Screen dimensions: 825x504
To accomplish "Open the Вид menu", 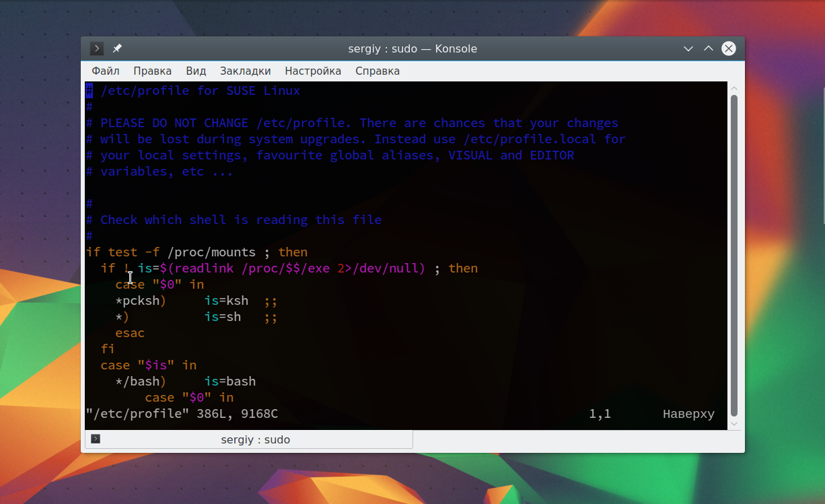I will pyautogui.click(x=195, y=70).
